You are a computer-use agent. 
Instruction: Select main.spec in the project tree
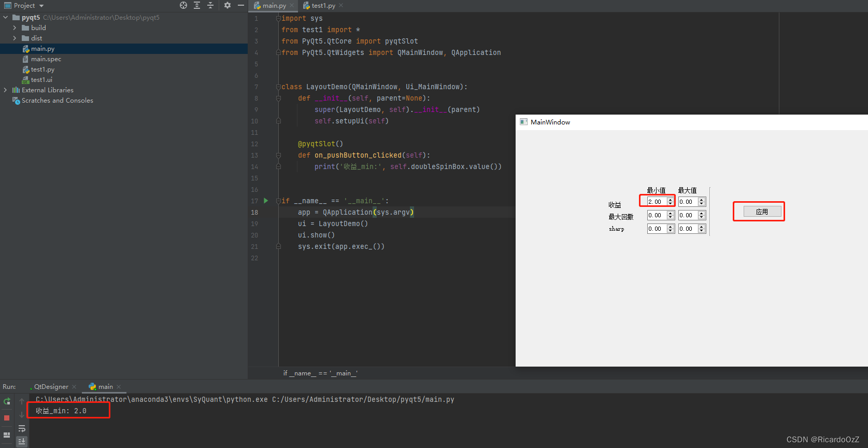[x=124, y=59]
